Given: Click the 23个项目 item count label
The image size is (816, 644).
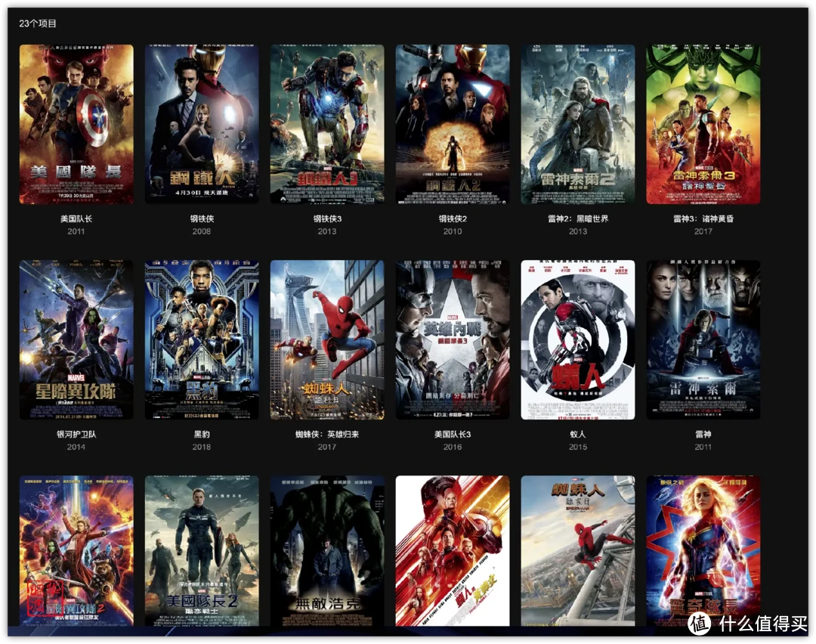Looking at the screenshot, I should [x=38, y=23].
